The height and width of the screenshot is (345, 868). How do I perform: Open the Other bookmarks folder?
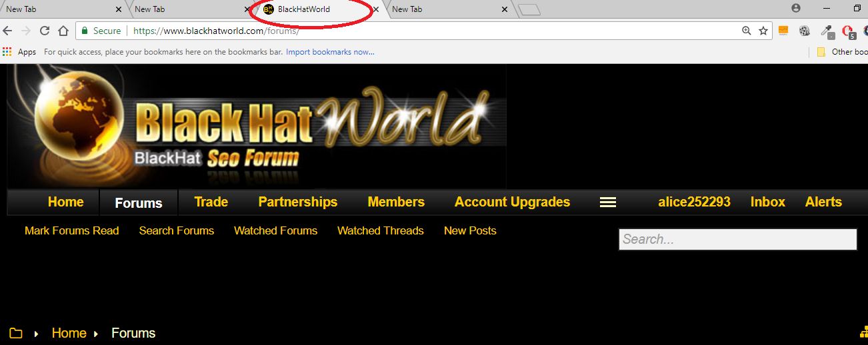tap(842, 52)
